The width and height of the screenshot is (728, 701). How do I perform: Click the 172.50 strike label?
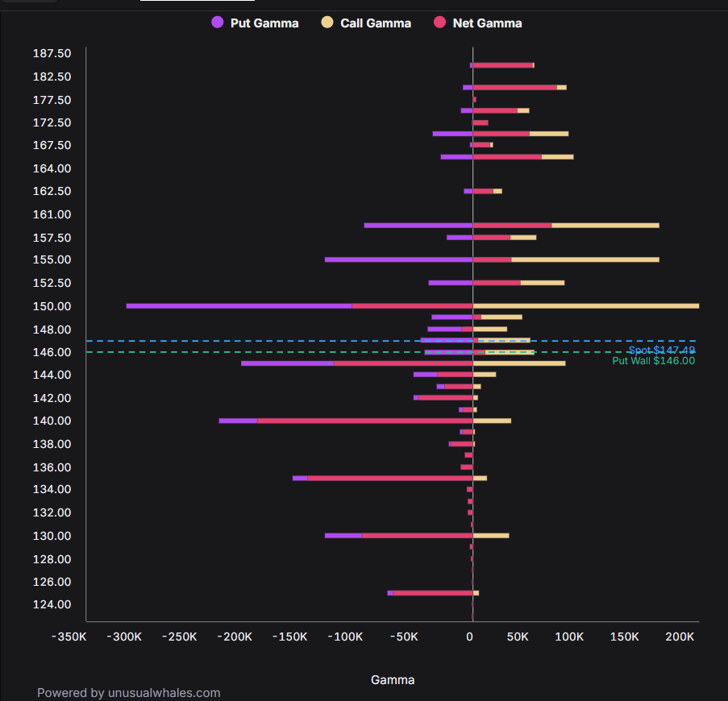[x=52, y=122]
